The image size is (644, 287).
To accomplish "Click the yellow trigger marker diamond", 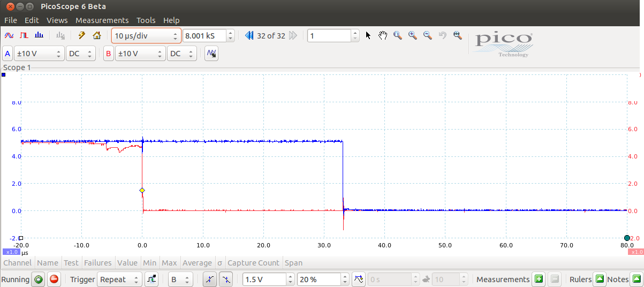I will [142, 191].
